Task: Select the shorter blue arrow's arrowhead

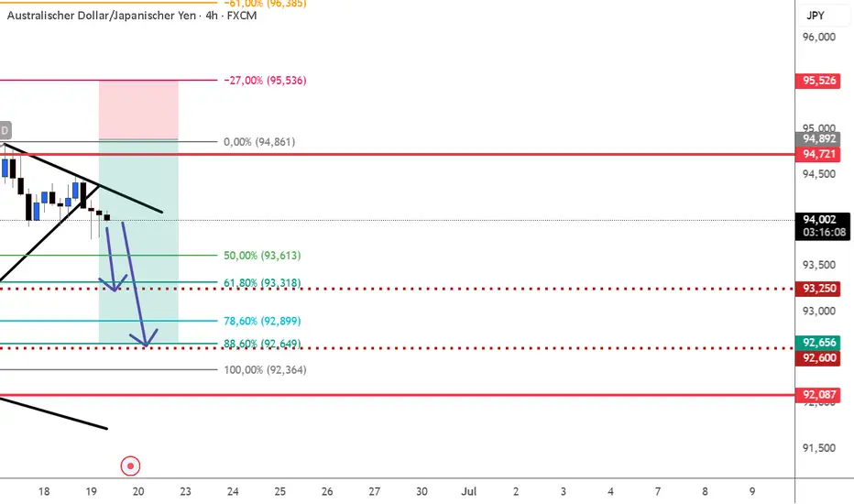Action: coord(115,289)
